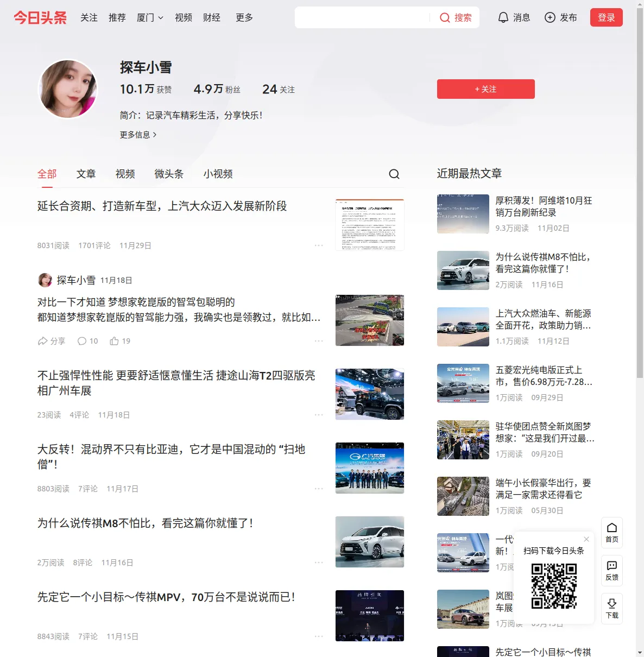Viewport: 644px width, 657px height.
Task: Switch to the 小视频 tab
Action: point(218,174)
